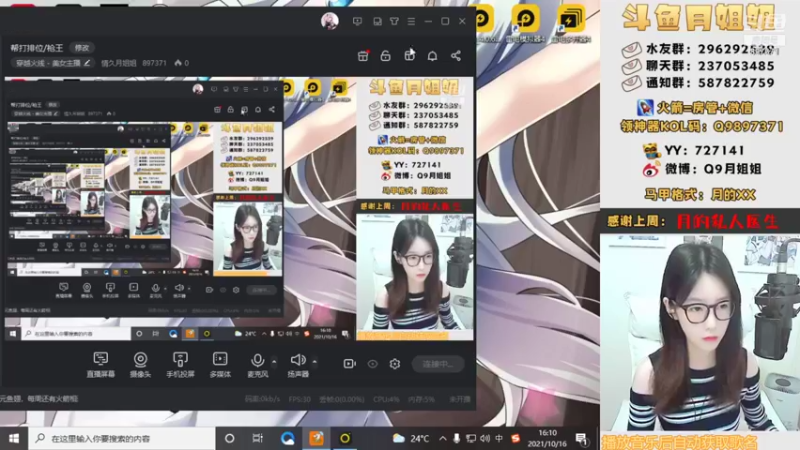800x450 pixels.
Task: Click the room number 897371
Action: tap(154, 63)
